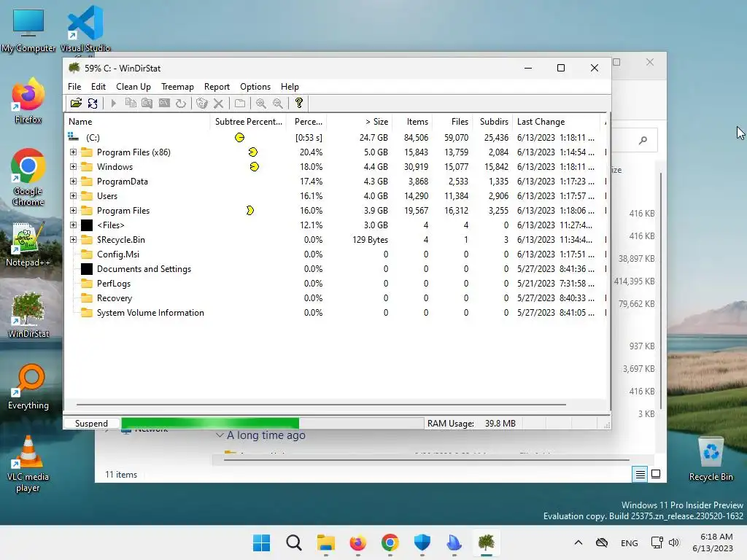
Task: Open the My Computer desktop icon
Action: (x=28, y=29)
